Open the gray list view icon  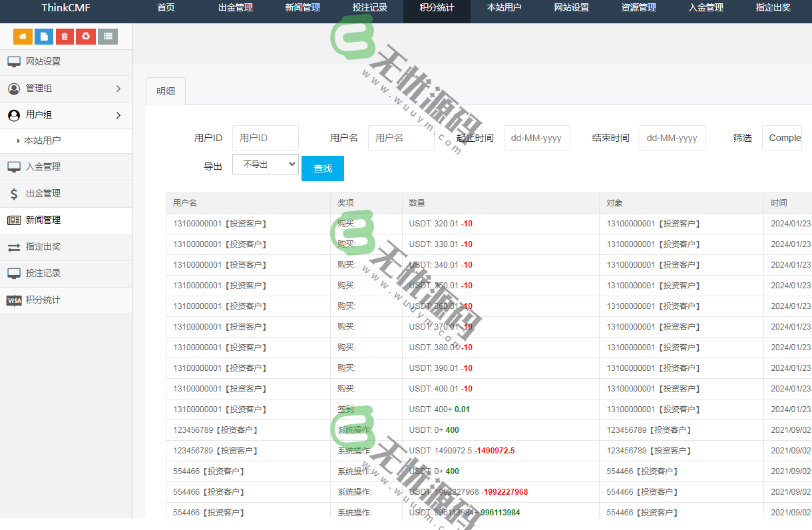(108, 37)
